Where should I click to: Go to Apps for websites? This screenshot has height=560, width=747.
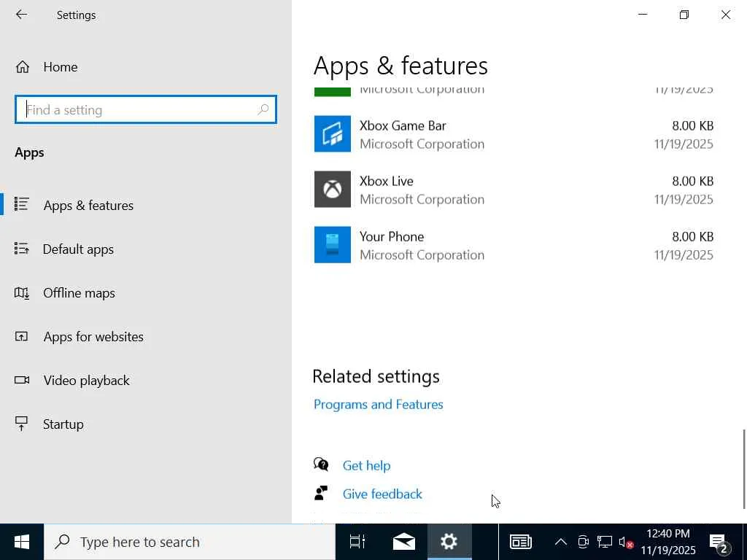point(93,337)
